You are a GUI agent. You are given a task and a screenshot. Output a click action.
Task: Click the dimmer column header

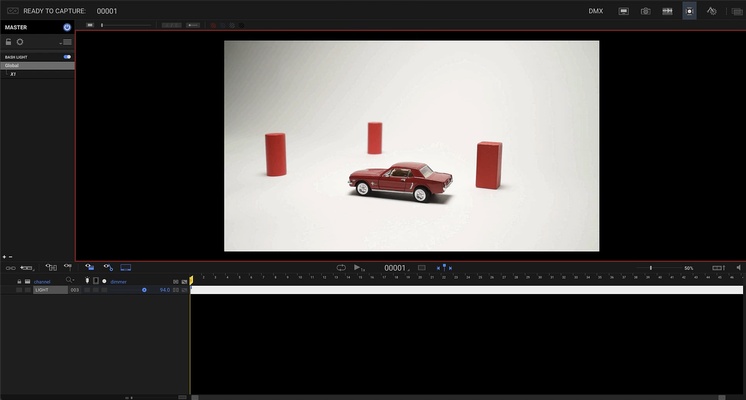pyautogui.click(x=119, y=282)
